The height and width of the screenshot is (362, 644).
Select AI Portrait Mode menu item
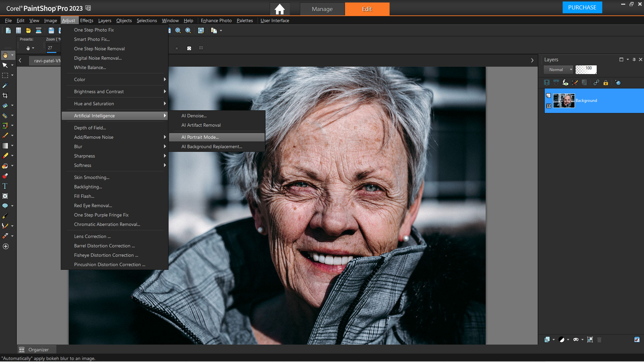click(x=200, y=137)
